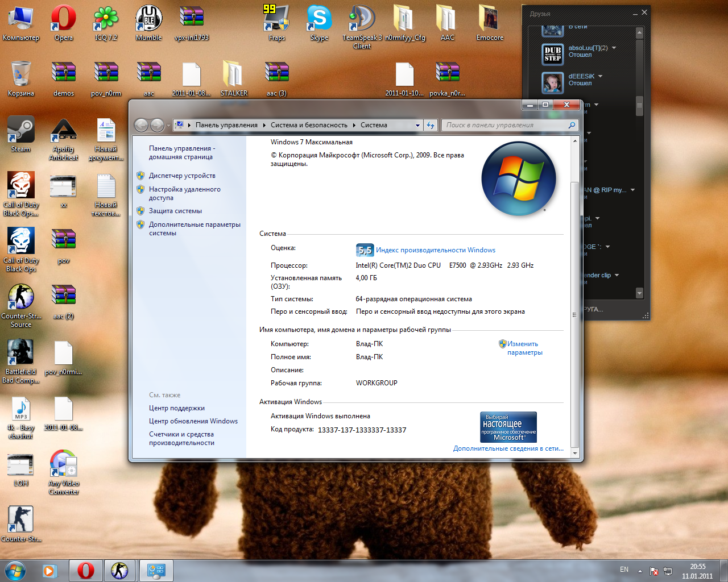The width and height of the screenshot is (728, 582).
Task: Open Диспетчер устройств link
Action: click(182, 176)
